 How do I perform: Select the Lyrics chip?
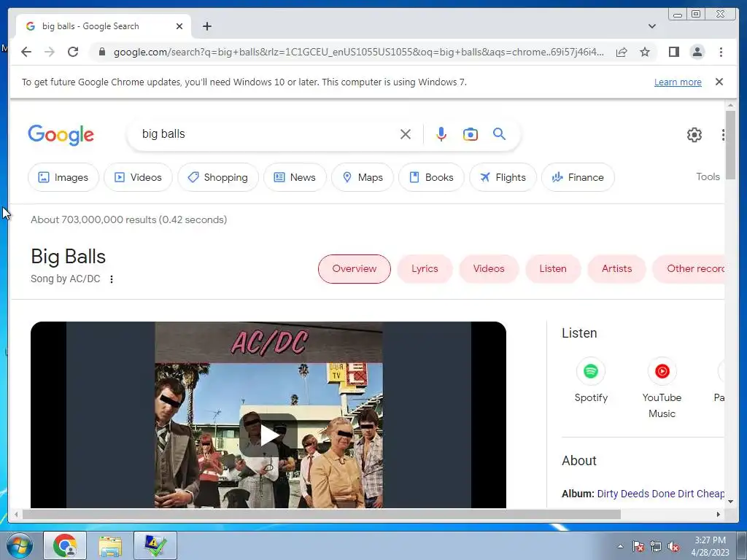[x=425, y=268]
